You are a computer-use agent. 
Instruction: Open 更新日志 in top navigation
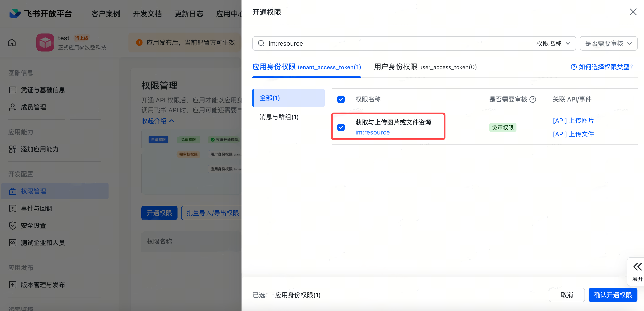[x=189, y=14]
